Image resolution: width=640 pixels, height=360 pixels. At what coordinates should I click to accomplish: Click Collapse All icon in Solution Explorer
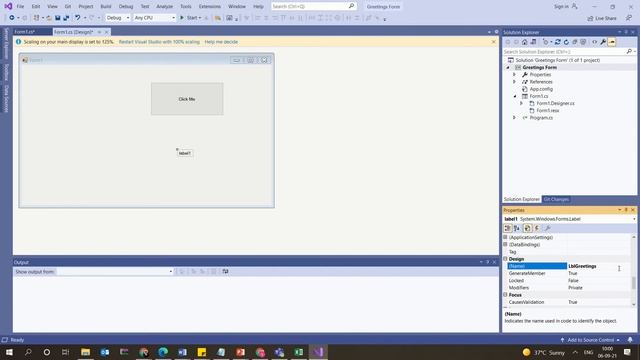(575, 42)
